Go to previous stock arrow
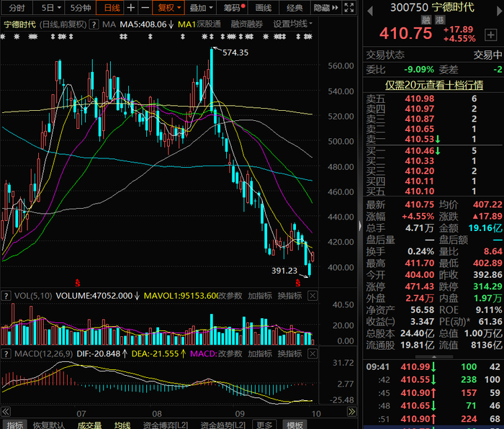The height and width of the screenshot is (429, 504). point(370,12)
